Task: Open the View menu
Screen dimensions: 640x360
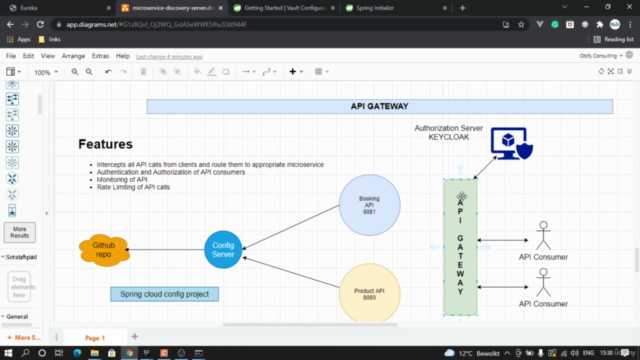Action: coord(47,56)
